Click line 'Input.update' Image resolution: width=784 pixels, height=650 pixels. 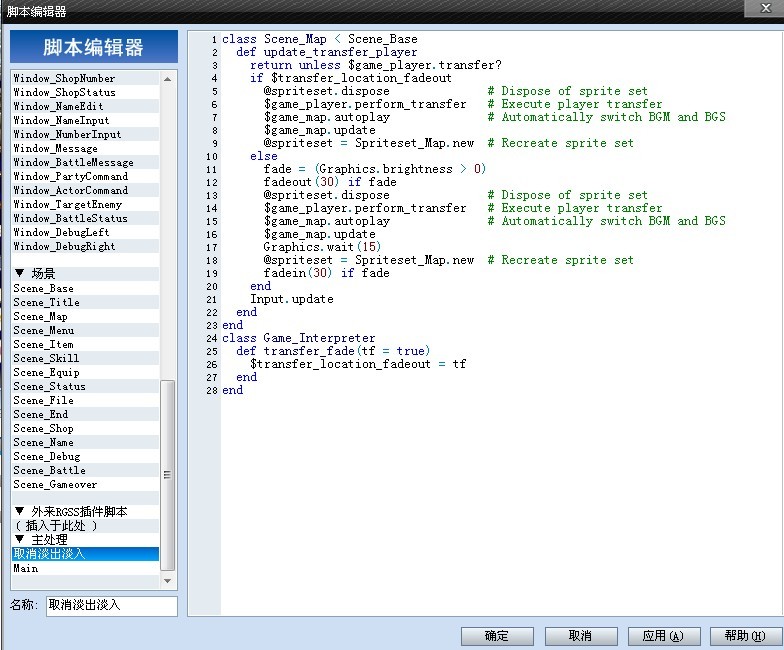[x=292, y=299]
